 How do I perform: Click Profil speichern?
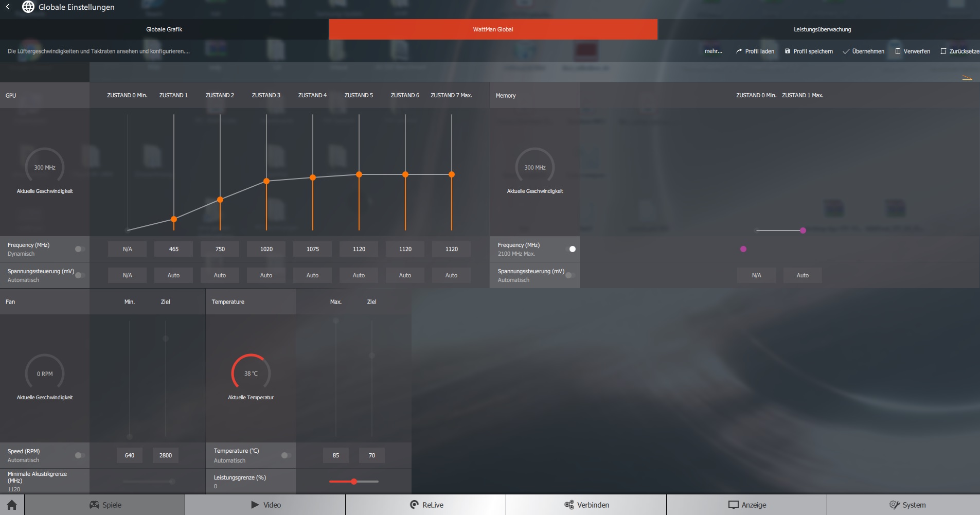point(809,51)
